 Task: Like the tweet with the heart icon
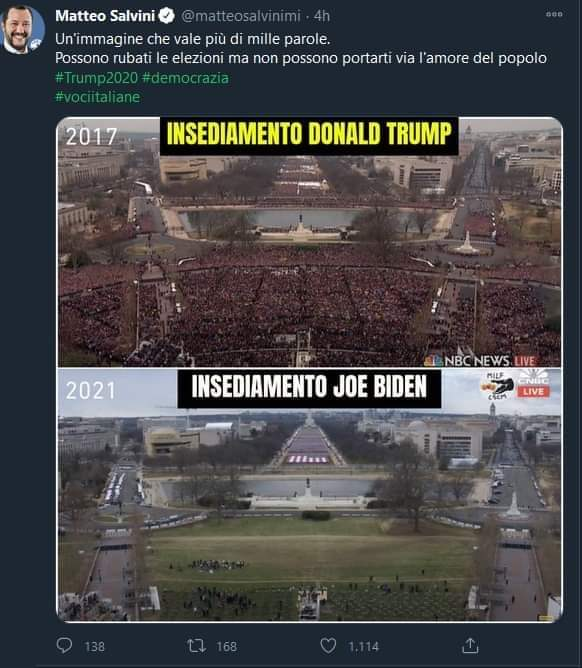pyautogui.click(x=328, y=646)
